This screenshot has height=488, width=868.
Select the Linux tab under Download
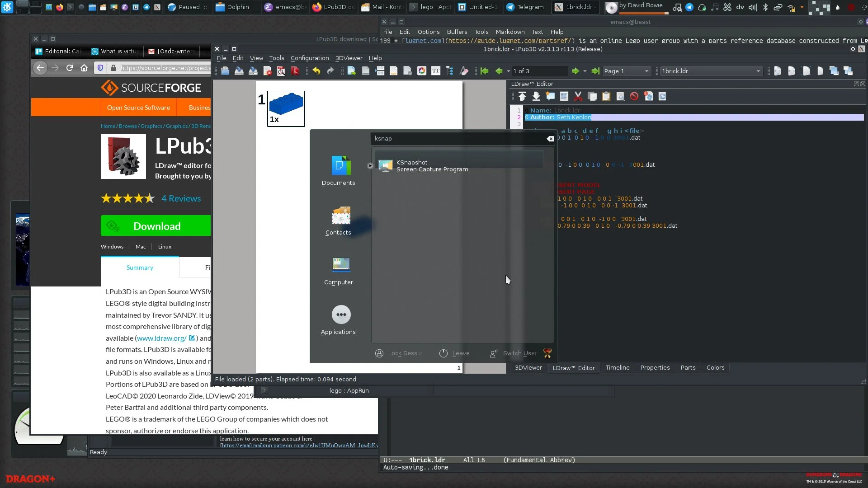(165, 247)
